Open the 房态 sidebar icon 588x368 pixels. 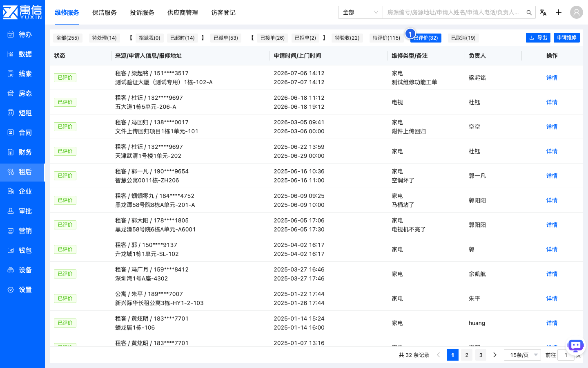click(x=11, y=93)
